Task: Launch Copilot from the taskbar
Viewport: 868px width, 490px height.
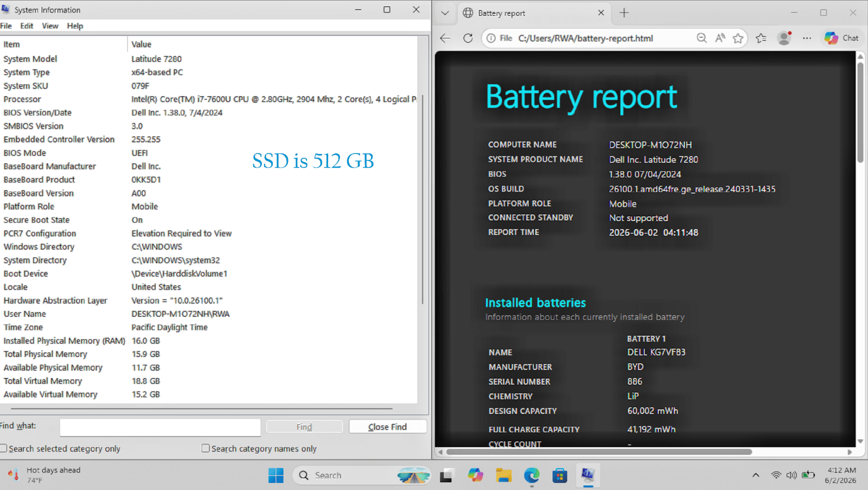Action: (x=475, y=475)
